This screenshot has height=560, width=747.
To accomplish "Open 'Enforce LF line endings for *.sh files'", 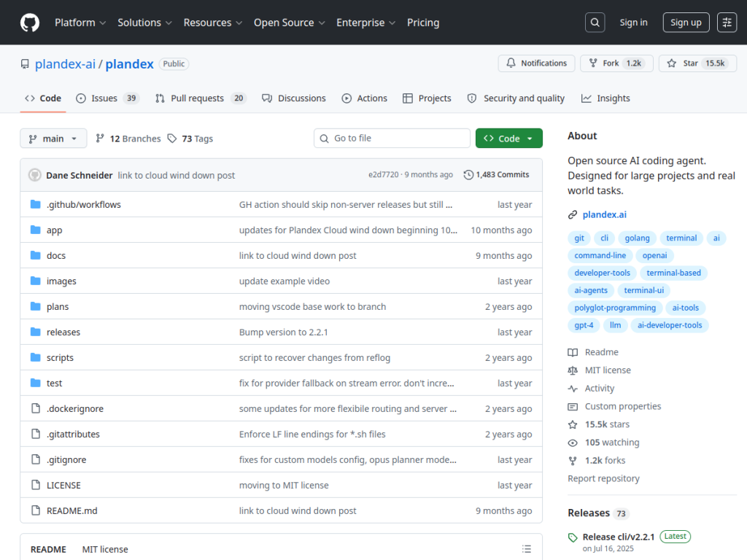I will tap(312, 435).
